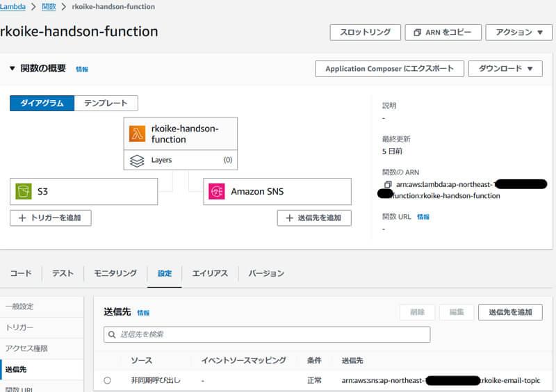Switch to the コード tab
The height and width of the screenshot is (392, 556).
[21, 273]
